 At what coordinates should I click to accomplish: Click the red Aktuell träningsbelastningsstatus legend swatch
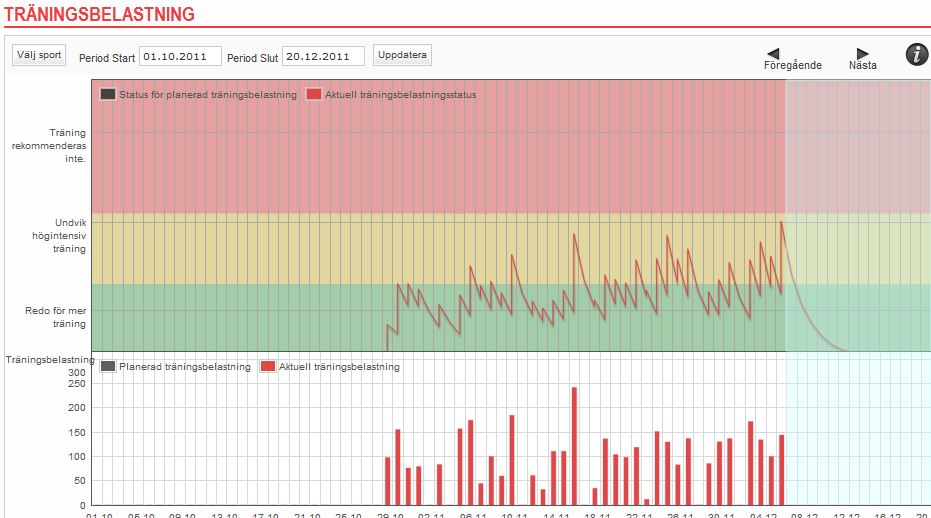[x=314, y=95]
